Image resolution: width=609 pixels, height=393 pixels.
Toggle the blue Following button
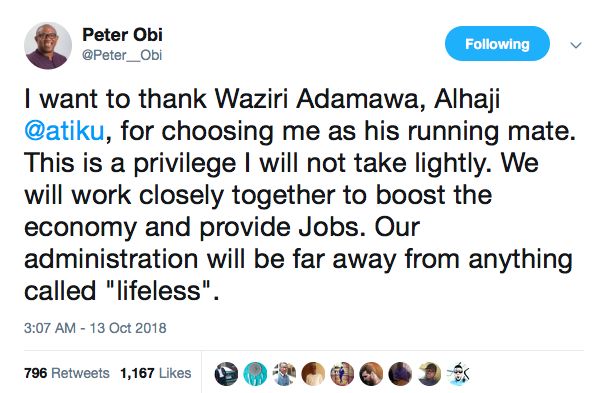[497, 43]
